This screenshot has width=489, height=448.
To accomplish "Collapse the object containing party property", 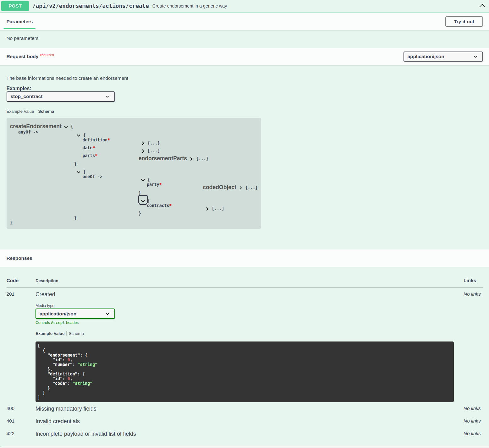I will 143,180.
